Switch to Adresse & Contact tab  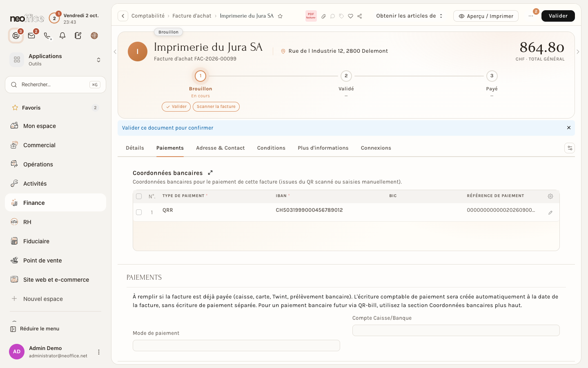[x=220, y=148]
